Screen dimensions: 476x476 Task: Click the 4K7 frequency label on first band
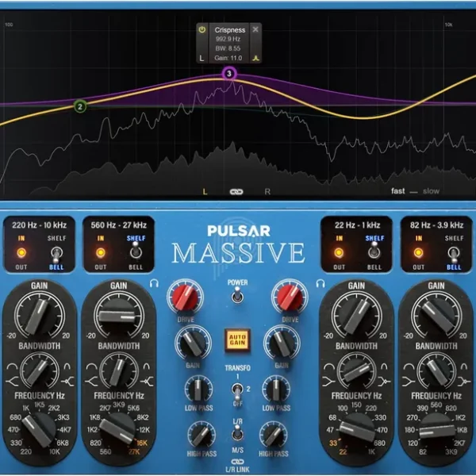65,430
